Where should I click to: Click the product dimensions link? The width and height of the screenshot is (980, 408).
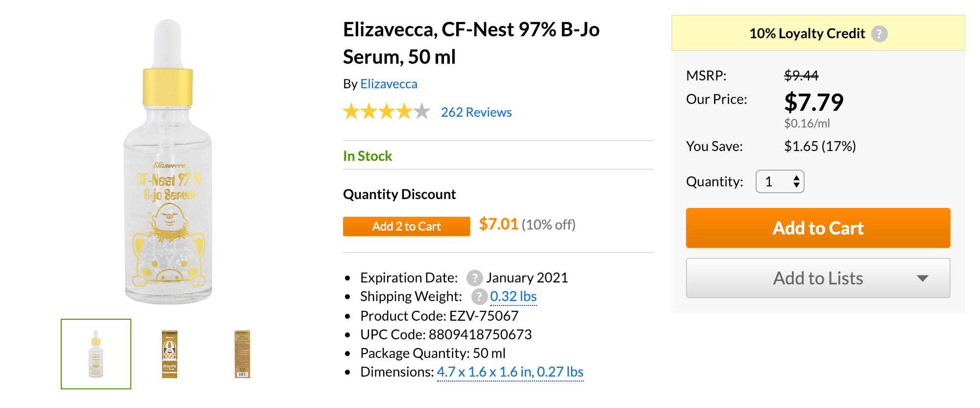tap(510, 372)
